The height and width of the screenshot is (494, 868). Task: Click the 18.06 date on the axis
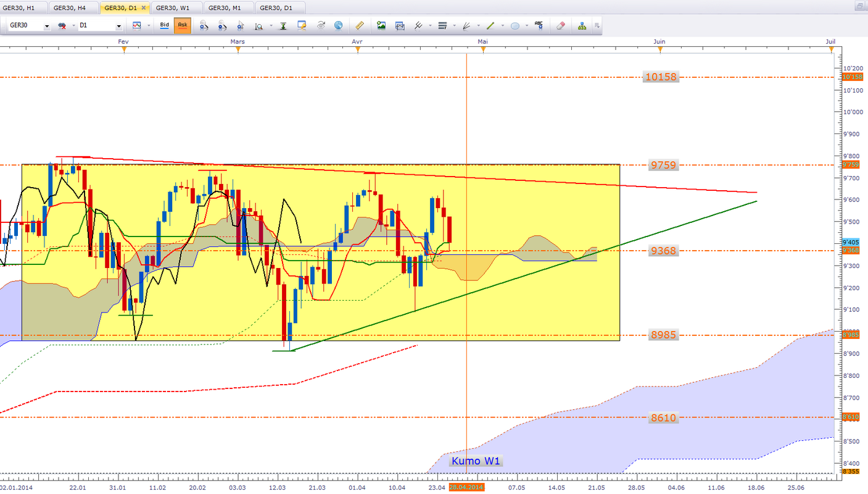tap(757, 487)
